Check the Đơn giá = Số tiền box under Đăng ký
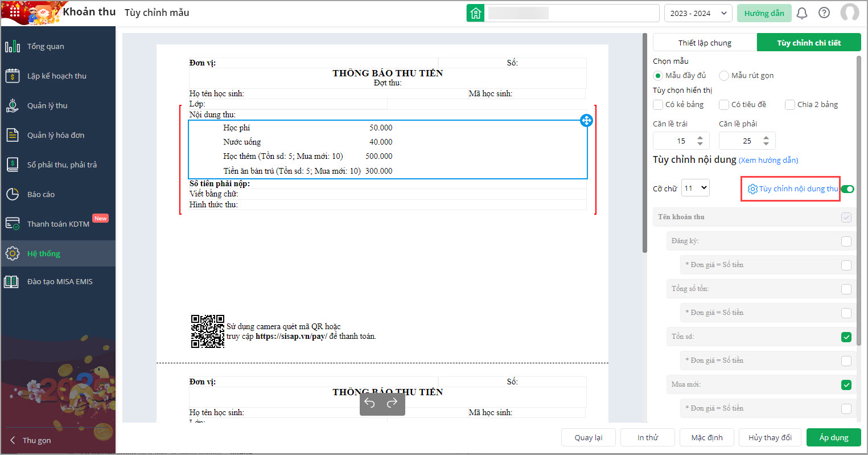The image size is (868, 455). click(846, 265)
